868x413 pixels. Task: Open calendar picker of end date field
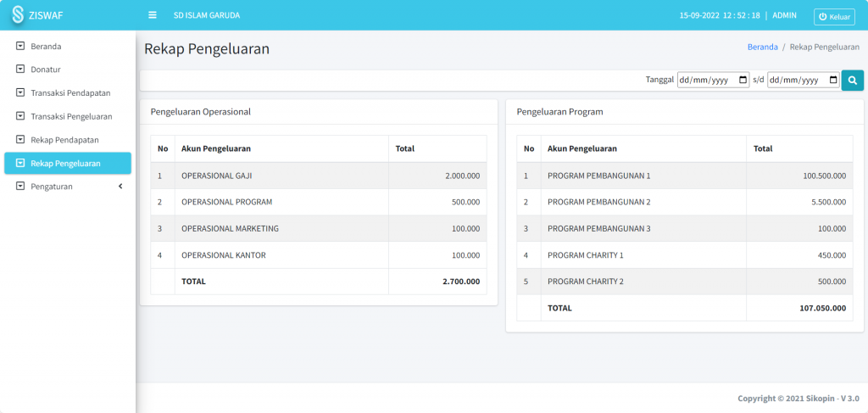(833, 81)
